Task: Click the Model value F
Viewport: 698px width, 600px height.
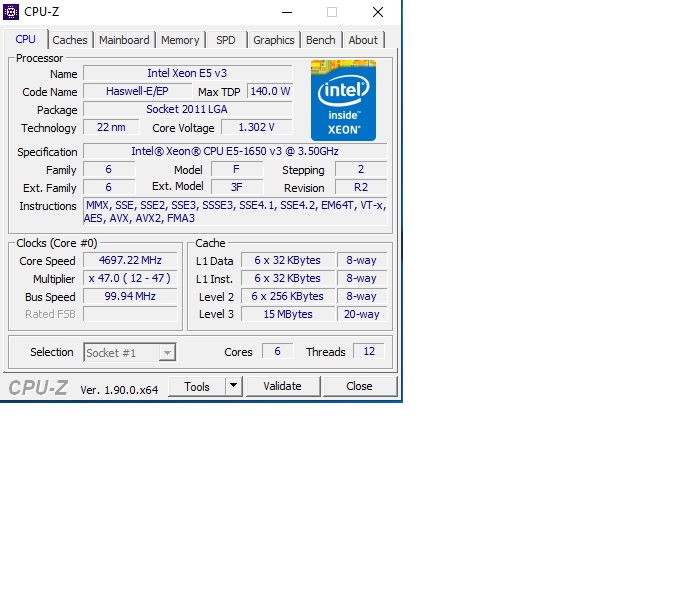Action: 236,169
